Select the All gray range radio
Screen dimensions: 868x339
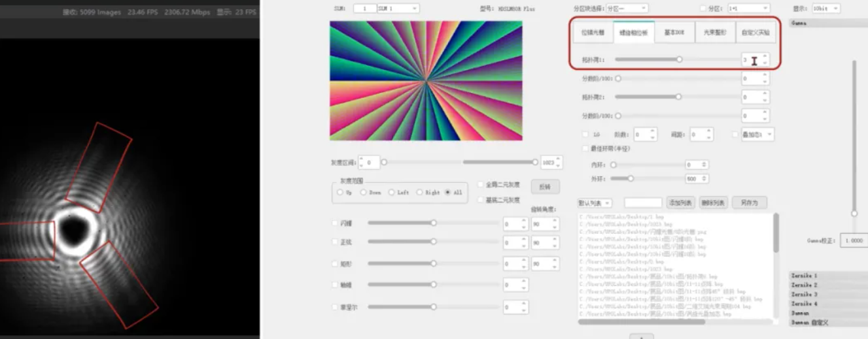447,193
